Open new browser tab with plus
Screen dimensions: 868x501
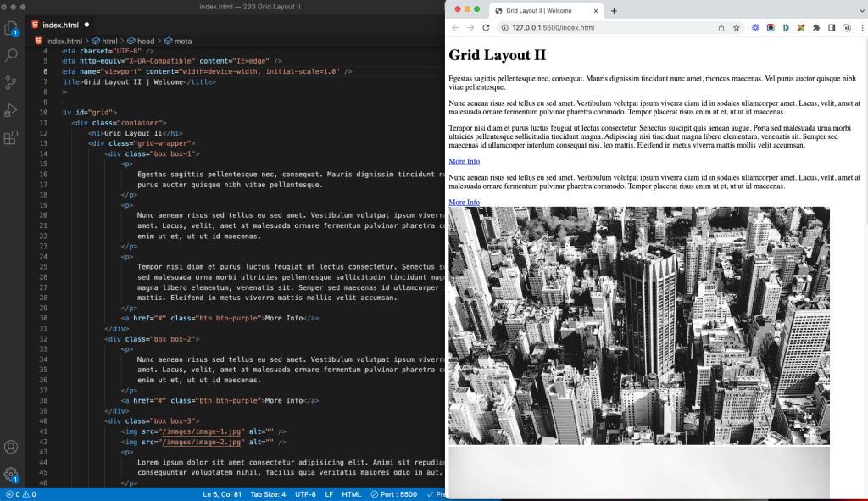614,10
